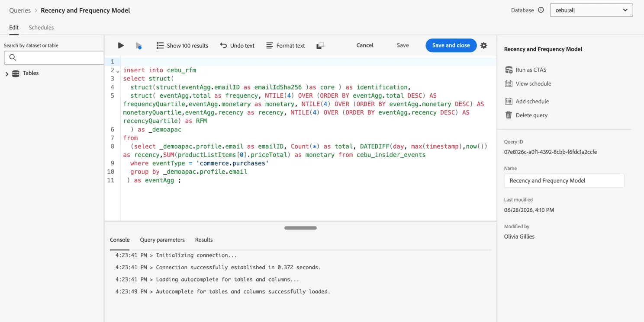Click the dataset or table search field
This screenshot has width=644, height=322.
(54, 57)
